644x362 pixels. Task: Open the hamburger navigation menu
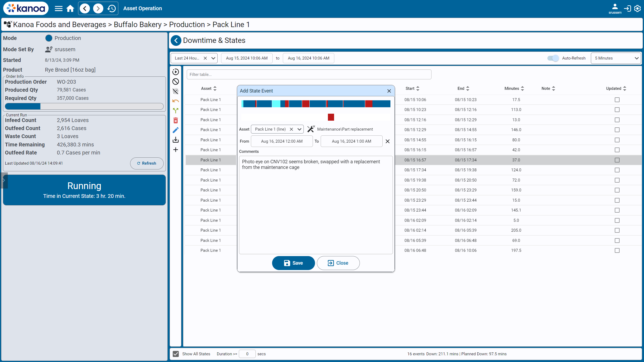[x=58, y=9]
